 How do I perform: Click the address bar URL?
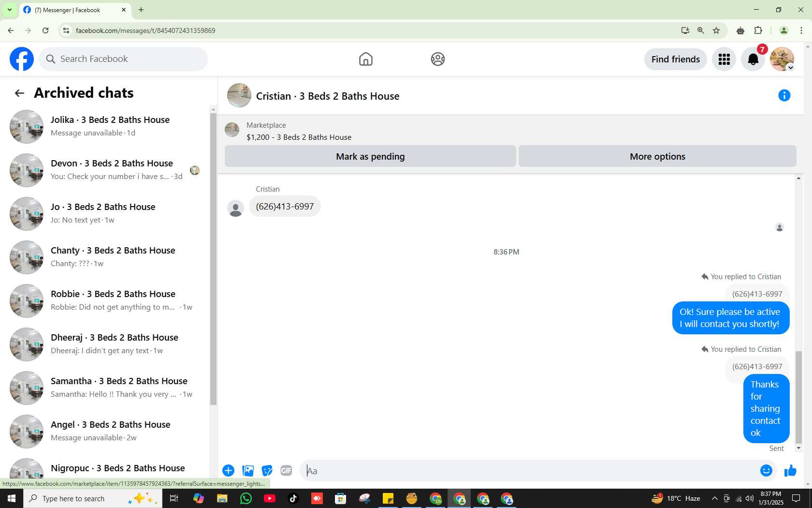click(x=145, y=30)
